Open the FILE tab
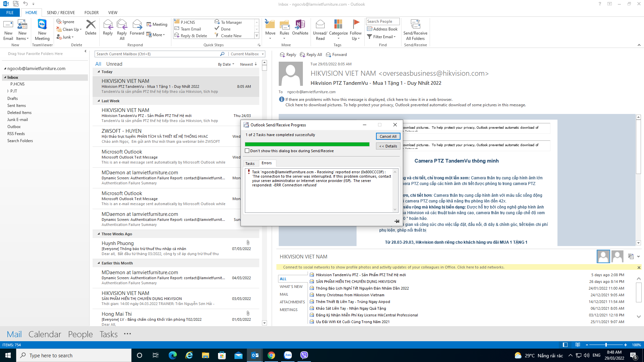This screenshot has width=644, height=362. (10, 13)
